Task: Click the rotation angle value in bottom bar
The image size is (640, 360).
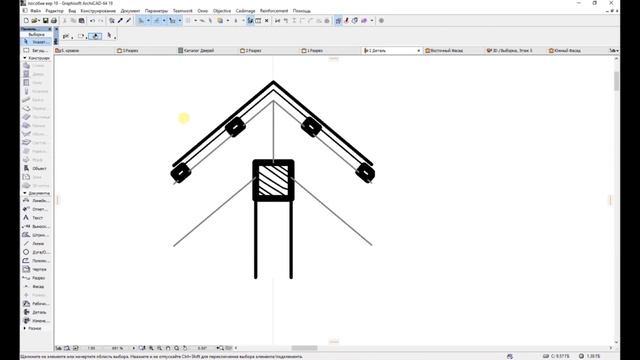Action: tap(202, 348)
